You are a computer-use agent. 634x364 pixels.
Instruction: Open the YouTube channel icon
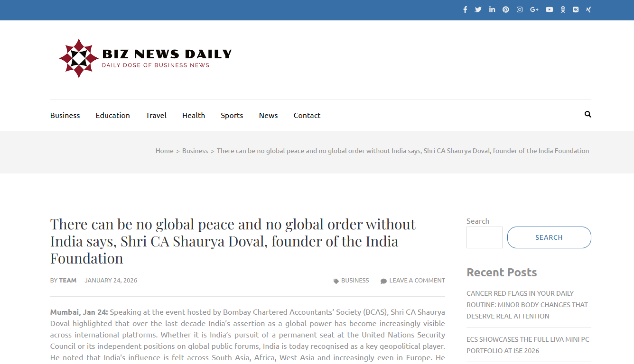pyautogui.click(x=549, y=9)
